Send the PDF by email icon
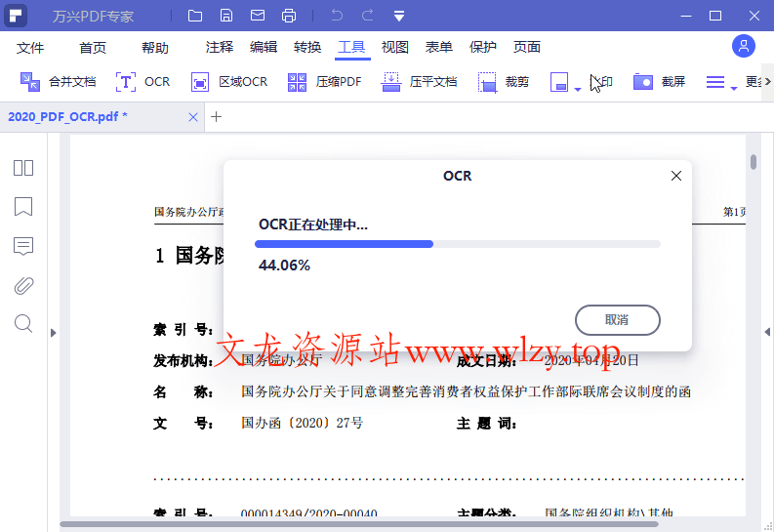 click(x=258, y=16)
